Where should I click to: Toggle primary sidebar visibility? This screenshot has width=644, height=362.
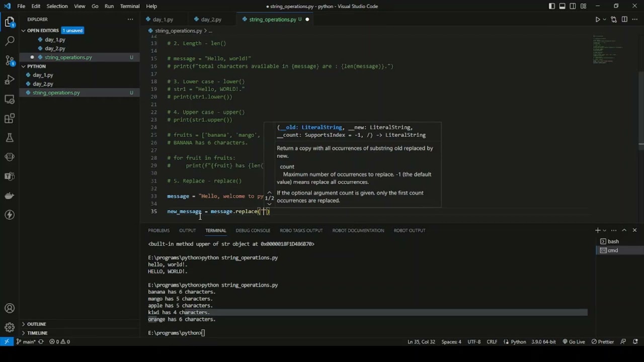[552, 6]
